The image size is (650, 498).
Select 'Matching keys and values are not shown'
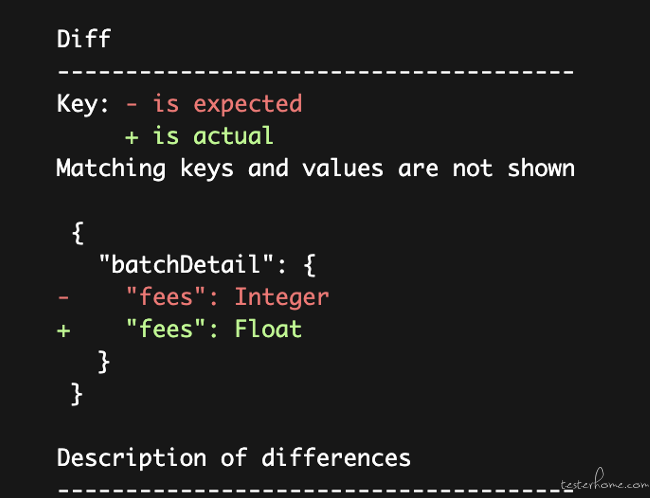tap(315, 169)
